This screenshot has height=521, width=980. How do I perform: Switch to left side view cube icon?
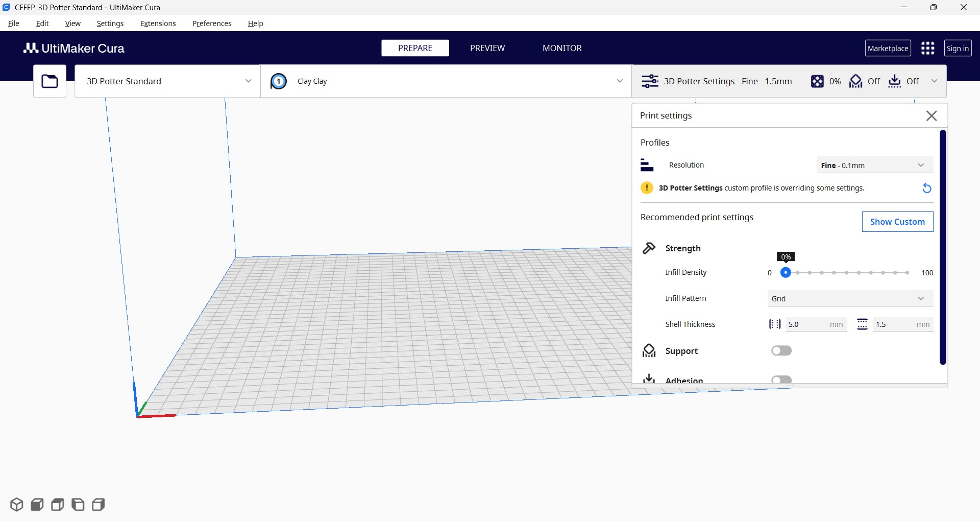78,505
